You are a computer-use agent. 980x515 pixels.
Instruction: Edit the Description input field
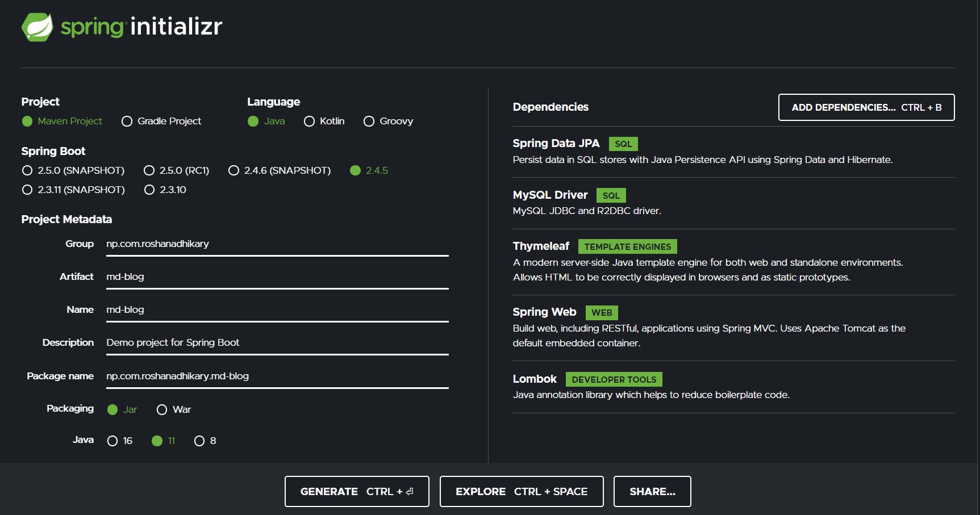[277, 343]
